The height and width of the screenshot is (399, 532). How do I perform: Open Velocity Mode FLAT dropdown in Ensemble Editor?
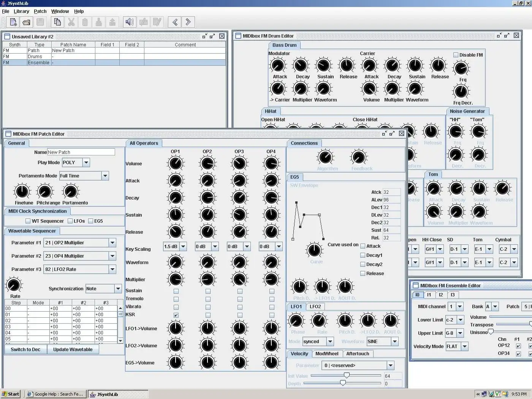coord(465,347)
